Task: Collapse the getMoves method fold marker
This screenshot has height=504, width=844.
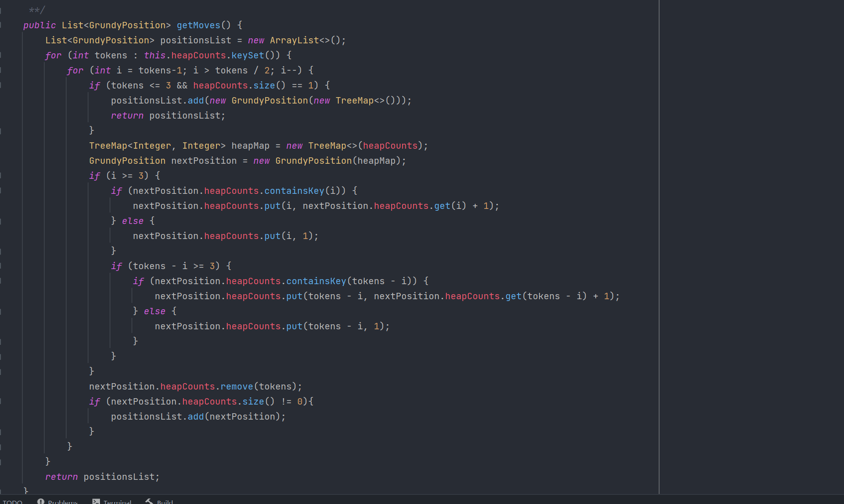Action: (1, 25)
